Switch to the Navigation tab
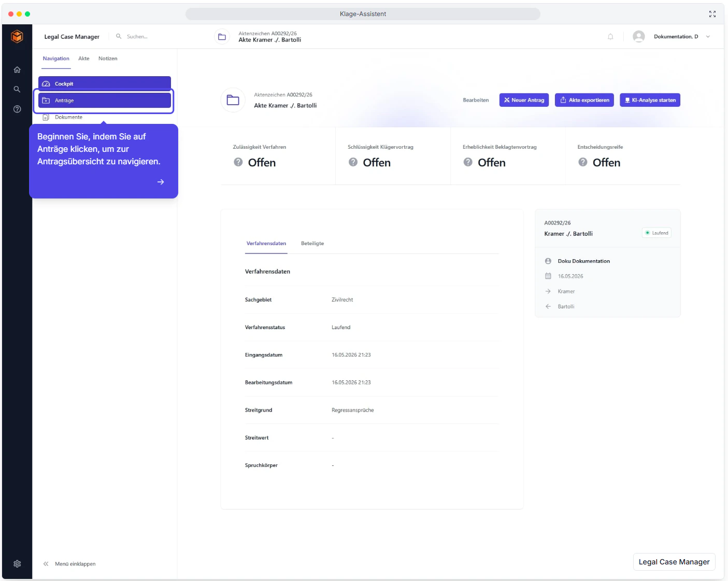 [56, 59]
